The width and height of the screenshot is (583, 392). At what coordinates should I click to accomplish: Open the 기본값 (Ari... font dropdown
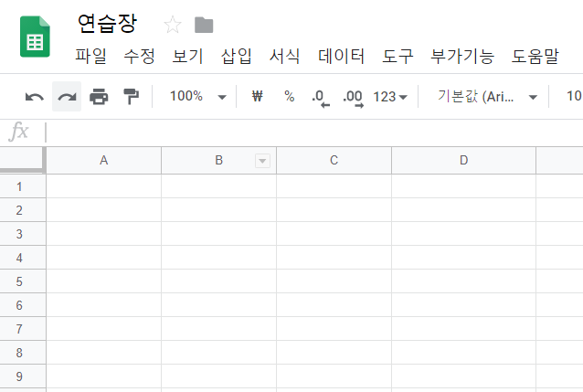(487, 97)
